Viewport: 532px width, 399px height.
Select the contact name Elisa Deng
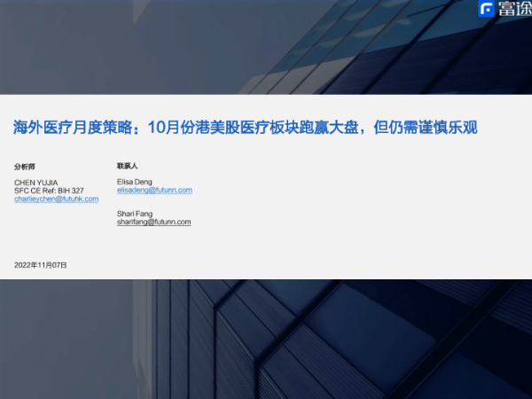pos(135,182)
